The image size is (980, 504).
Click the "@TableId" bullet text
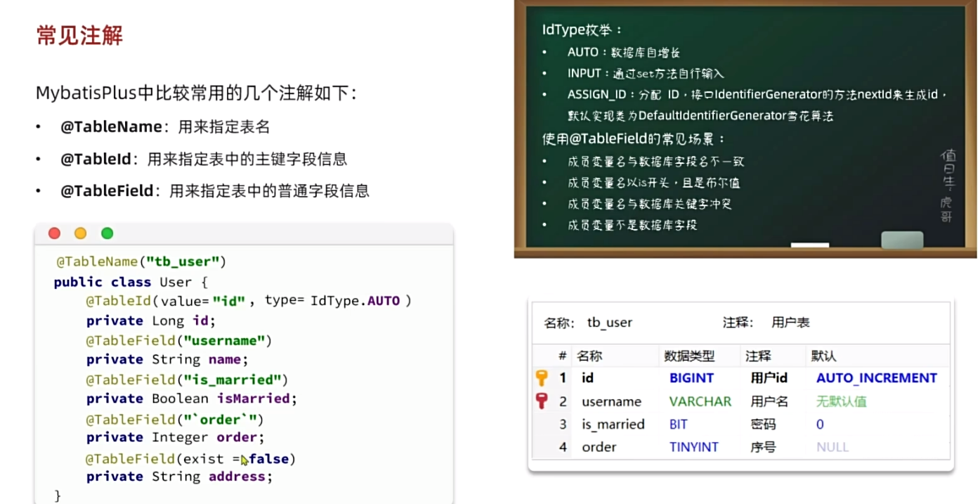tap(204, 159)
